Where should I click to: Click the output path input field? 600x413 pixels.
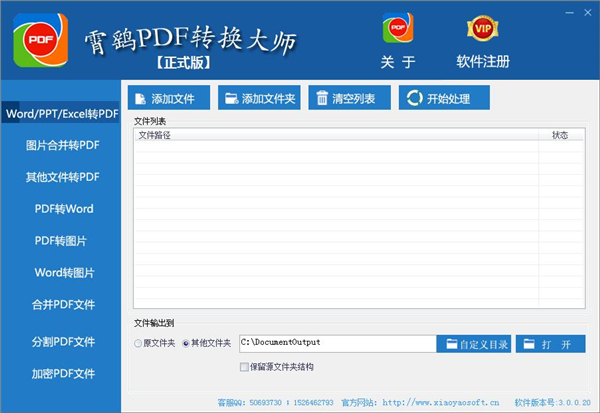[335, 344]
